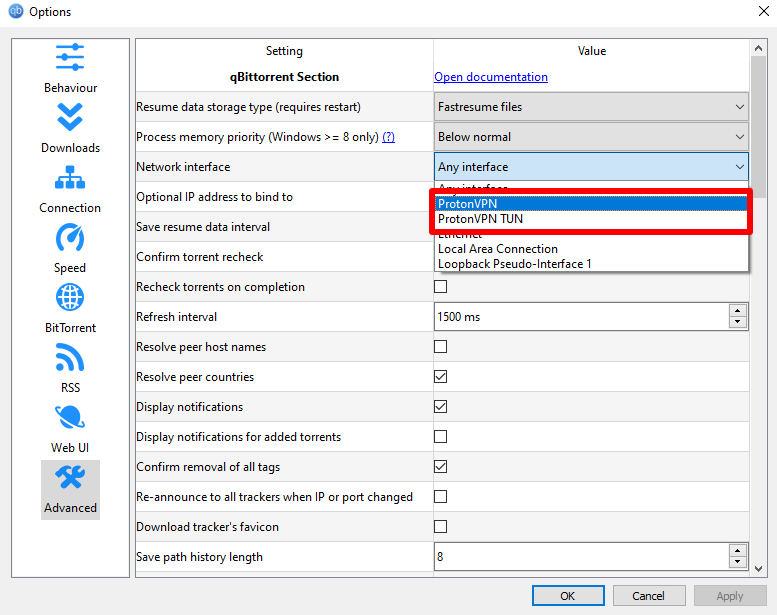This screenshot has height=615, width=777.
Task: Expand the Resume data storage type dropdown
Action: (x=591, y=107)
